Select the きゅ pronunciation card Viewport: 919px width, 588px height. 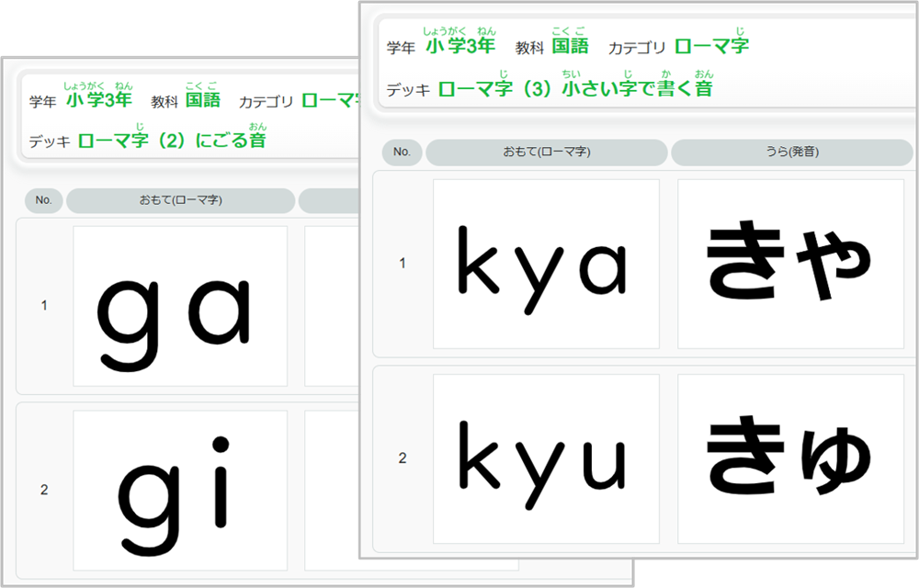[x=790, y=458]
